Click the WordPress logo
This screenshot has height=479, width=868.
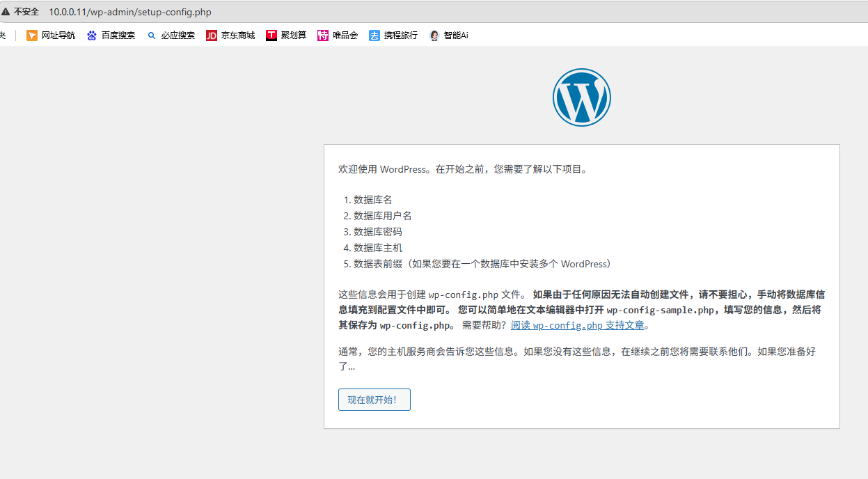582,97
